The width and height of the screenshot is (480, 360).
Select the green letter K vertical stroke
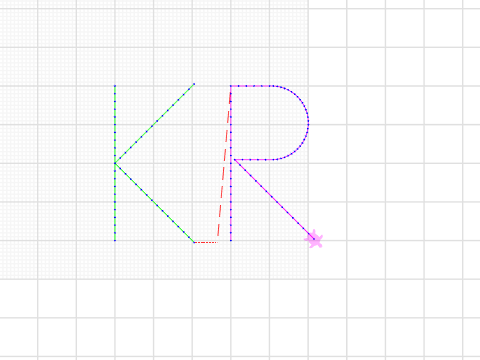[115, 163]
